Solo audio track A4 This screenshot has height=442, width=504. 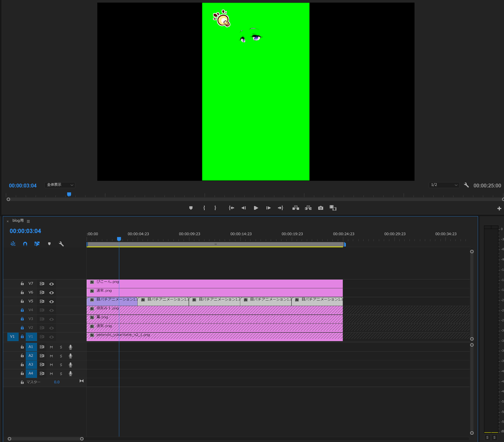[x=61, y=374]
